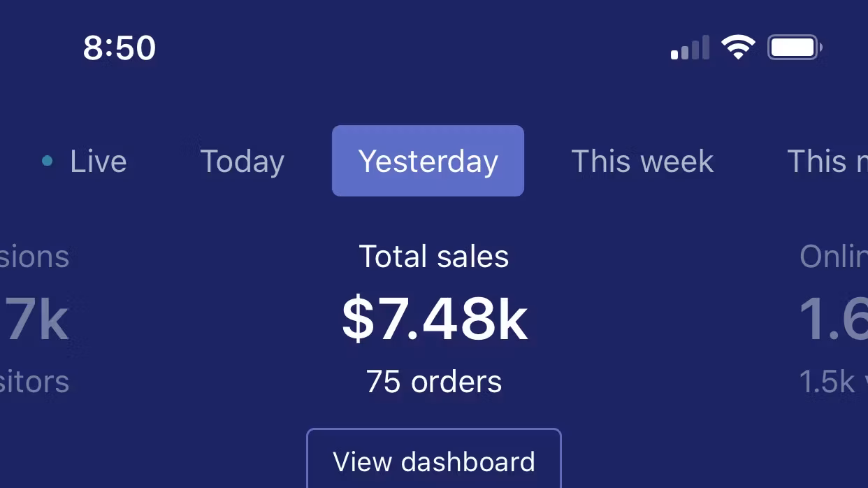Tap the Wi-Fi status icon
Screen dimensions: 868x488
(x=738, y=48)
